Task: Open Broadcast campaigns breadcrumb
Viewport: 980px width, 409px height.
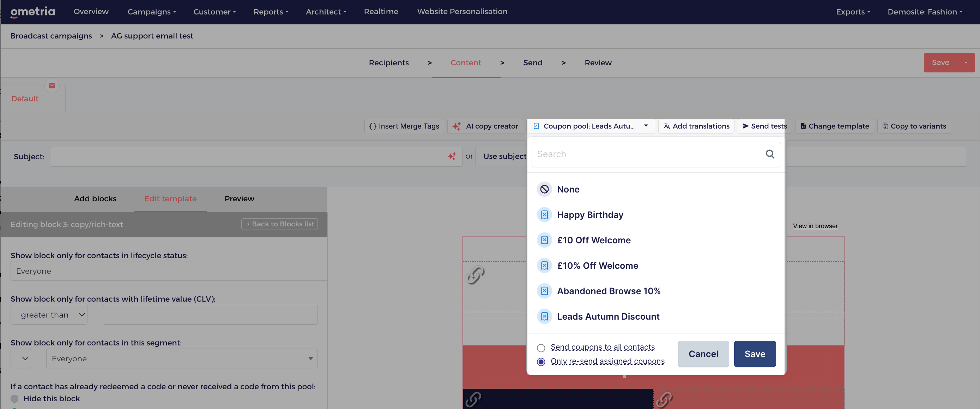Action: tap(51, 36)
